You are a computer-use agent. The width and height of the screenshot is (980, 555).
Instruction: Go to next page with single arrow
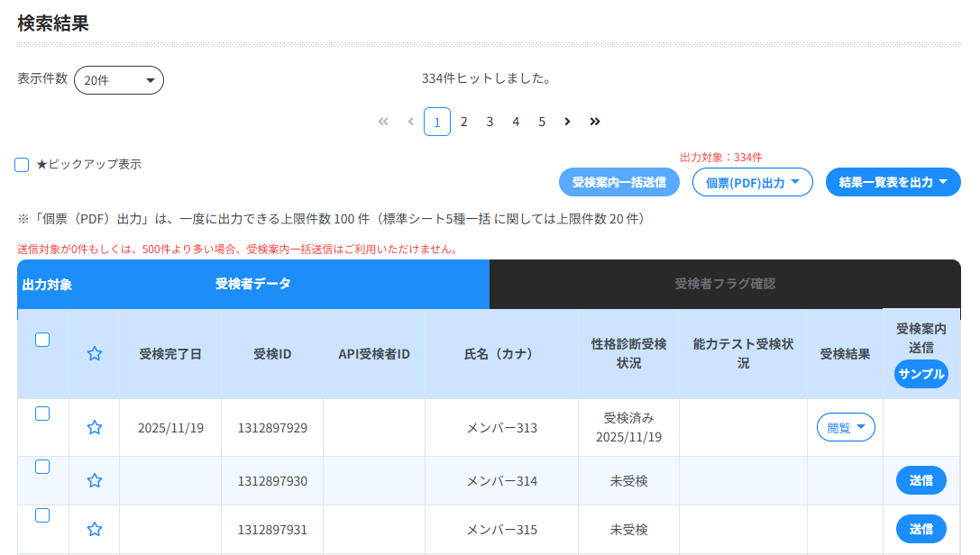[567, 122]
